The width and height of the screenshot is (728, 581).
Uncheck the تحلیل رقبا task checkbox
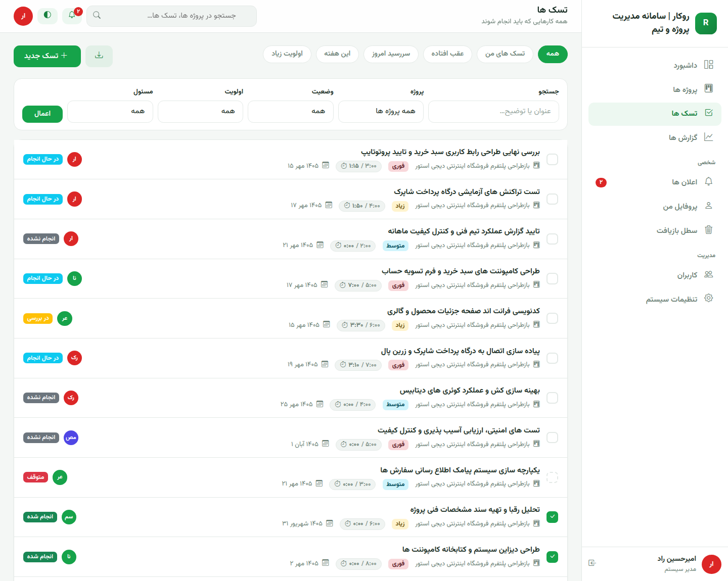coord(553,517)
